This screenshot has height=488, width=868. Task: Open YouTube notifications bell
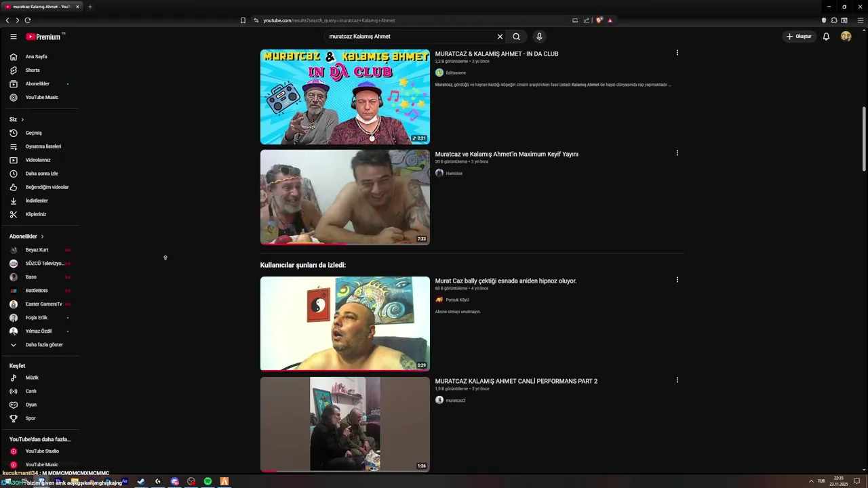point(826,37)
